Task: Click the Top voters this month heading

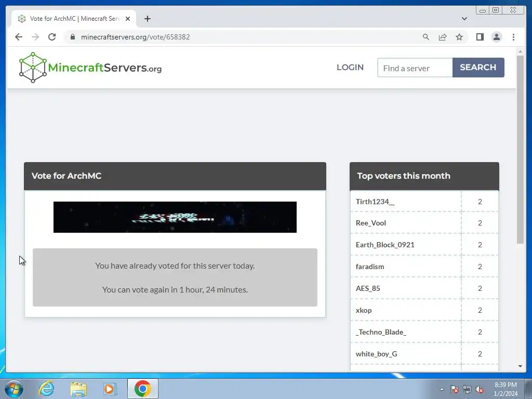Action: [x=404, y=176]
